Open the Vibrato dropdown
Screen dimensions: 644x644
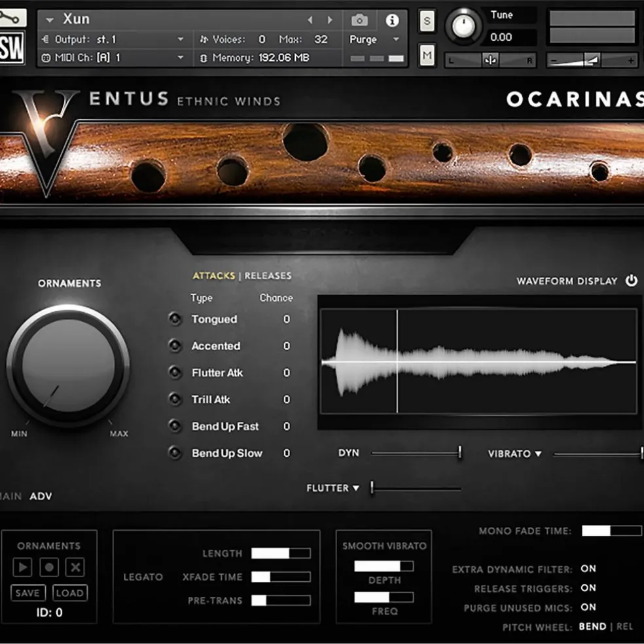coord(538,454)
